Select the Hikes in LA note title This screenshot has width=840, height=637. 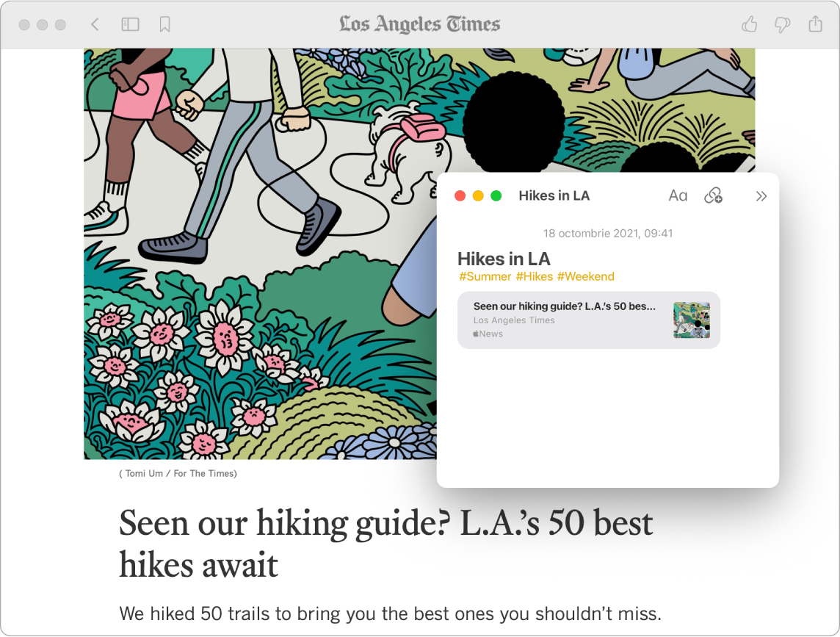click(x=503, y=259)
